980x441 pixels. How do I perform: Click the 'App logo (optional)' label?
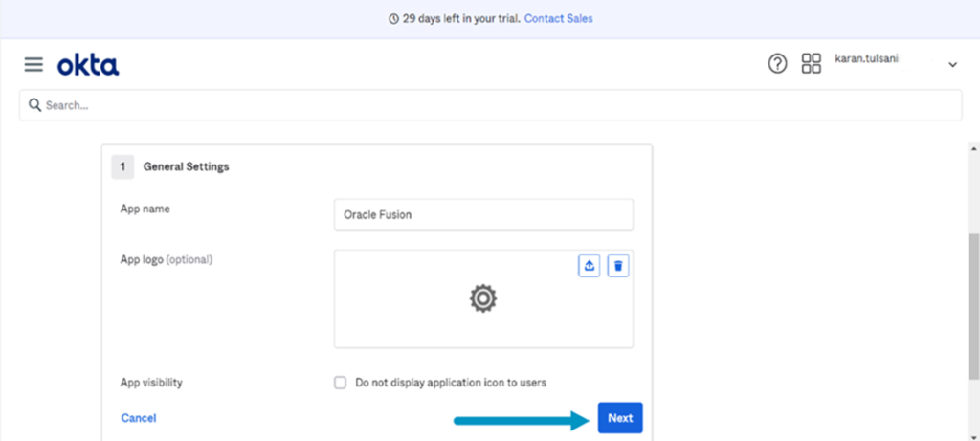pyautogui.click(x=167, y=258)
